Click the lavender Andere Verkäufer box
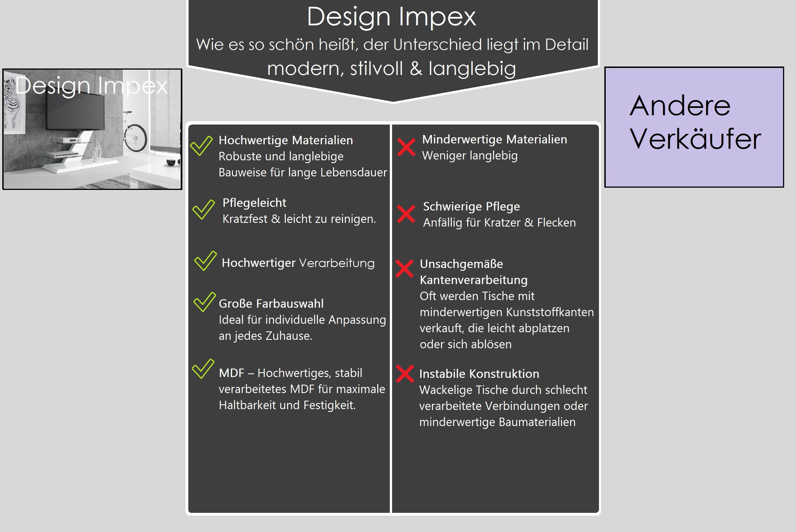The height and width of the screenshot is (532, 796). tap(694, 127)
